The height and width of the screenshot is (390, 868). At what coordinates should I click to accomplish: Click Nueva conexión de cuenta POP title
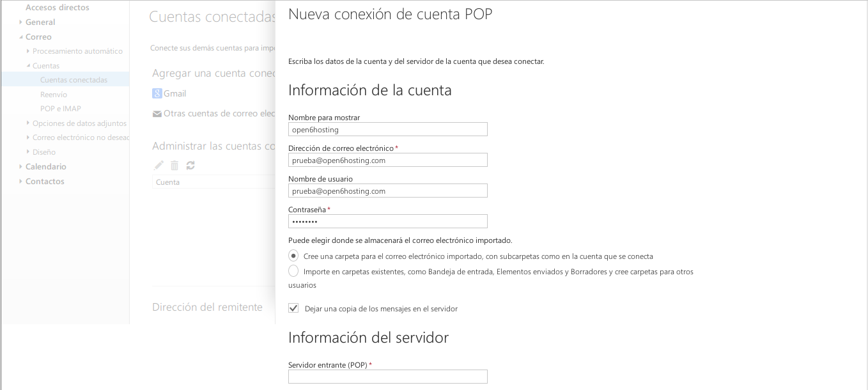point(391,14)
